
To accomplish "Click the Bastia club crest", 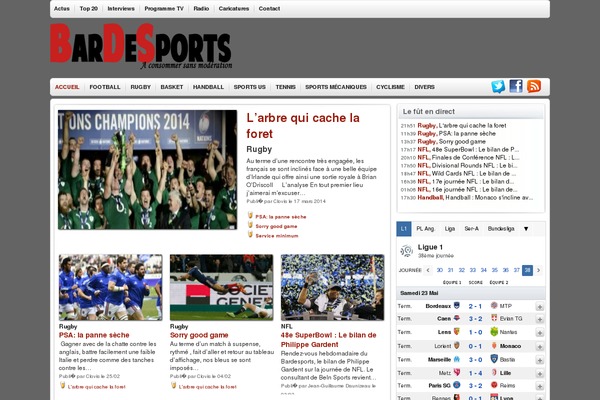I will [x=494, y=359].
